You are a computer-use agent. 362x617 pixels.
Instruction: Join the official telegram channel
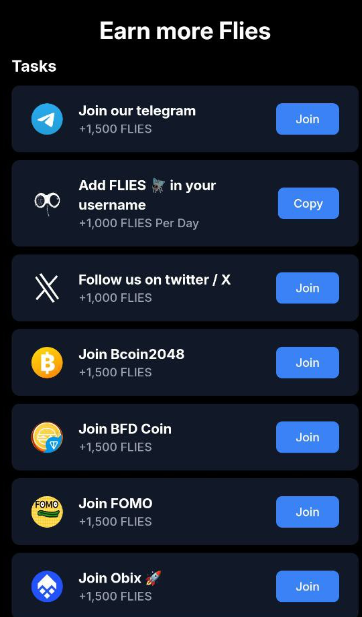307,119
